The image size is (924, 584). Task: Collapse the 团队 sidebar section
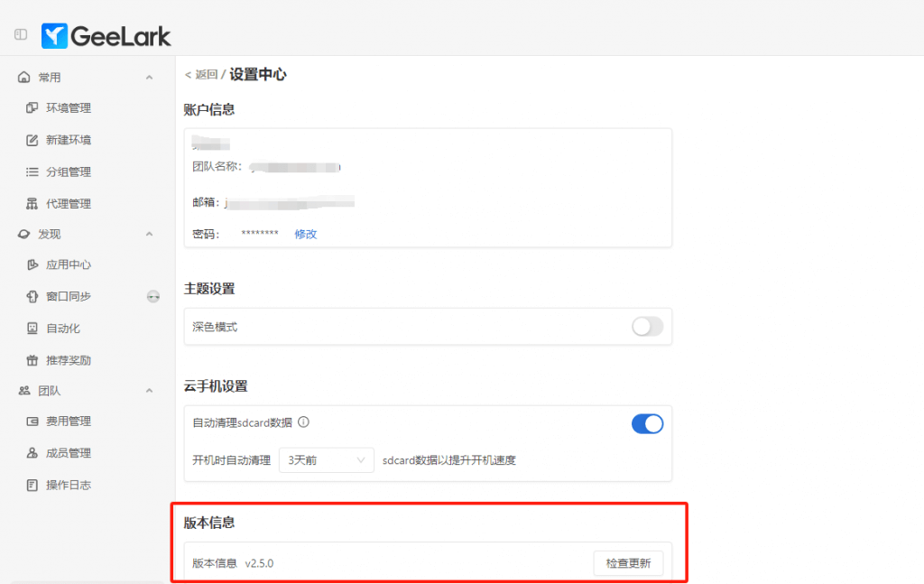point(149,391)
